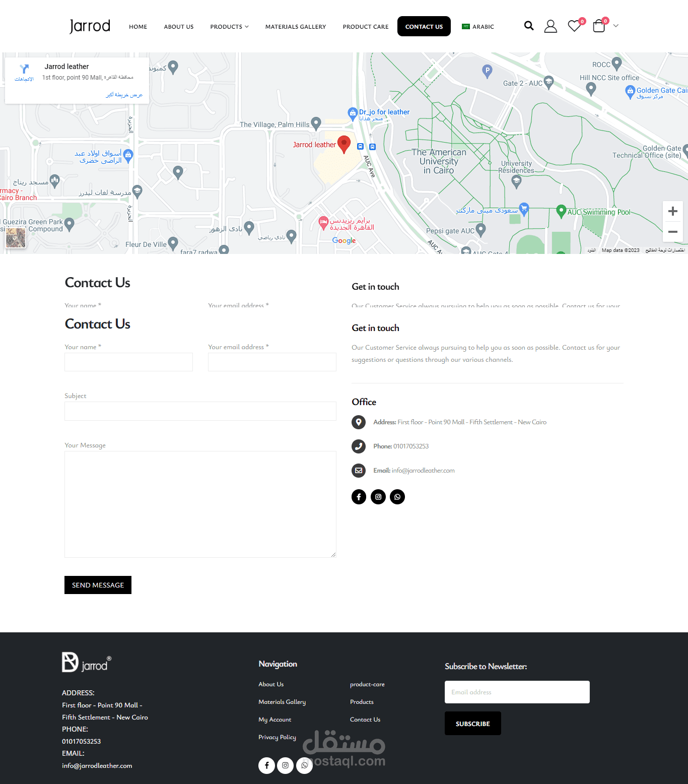
Task: Click the Google logo on the map
Action: tap(344, 241)
